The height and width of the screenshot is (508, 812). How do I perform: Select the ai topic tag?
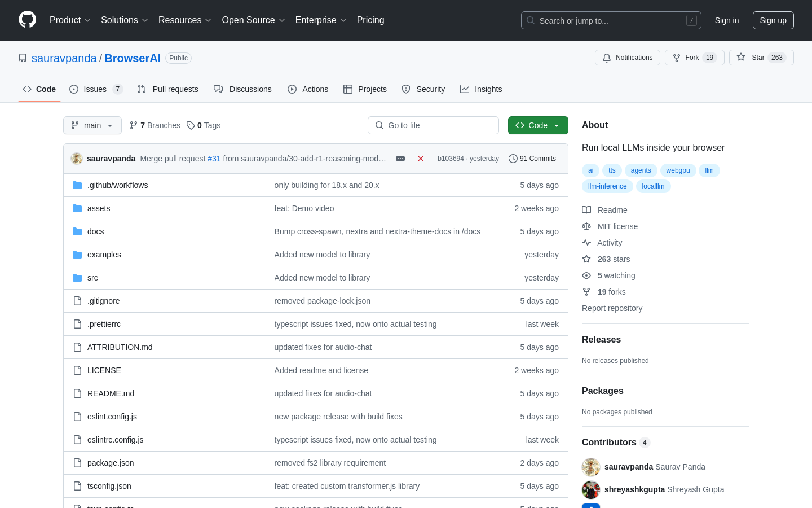point(590,170)
